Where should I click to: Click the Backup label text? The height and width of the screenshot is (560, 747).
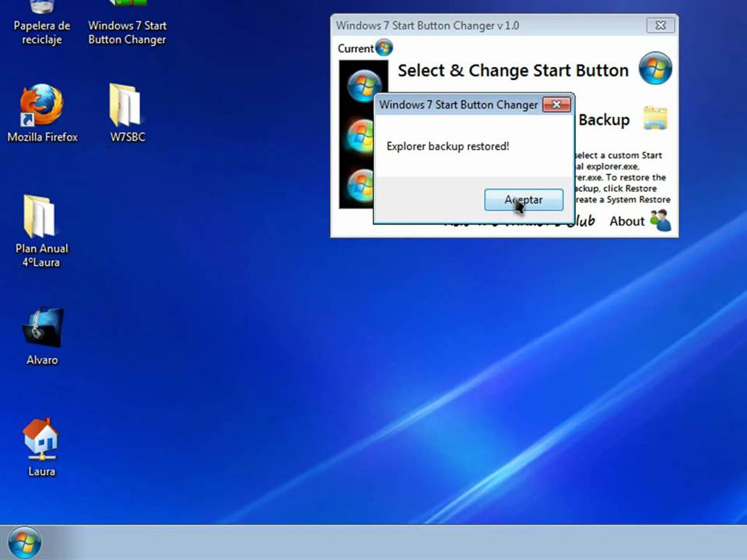[604, 120]
